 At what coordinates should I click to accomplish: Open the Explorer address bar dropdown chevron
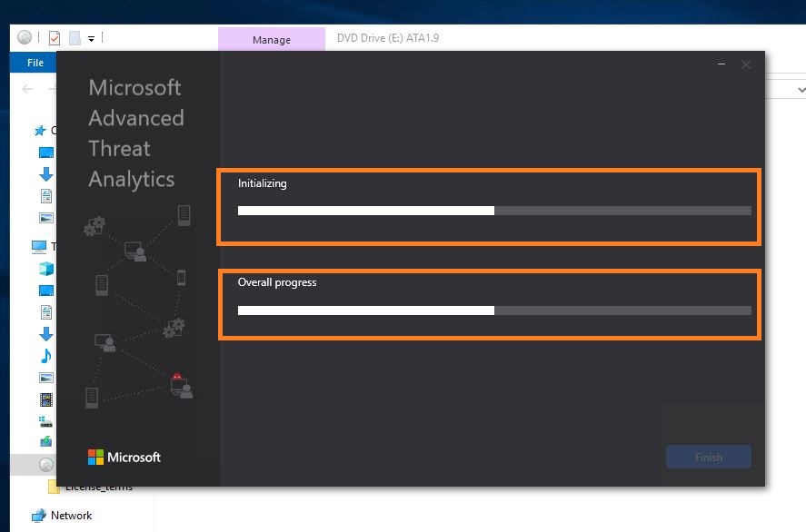801,90
